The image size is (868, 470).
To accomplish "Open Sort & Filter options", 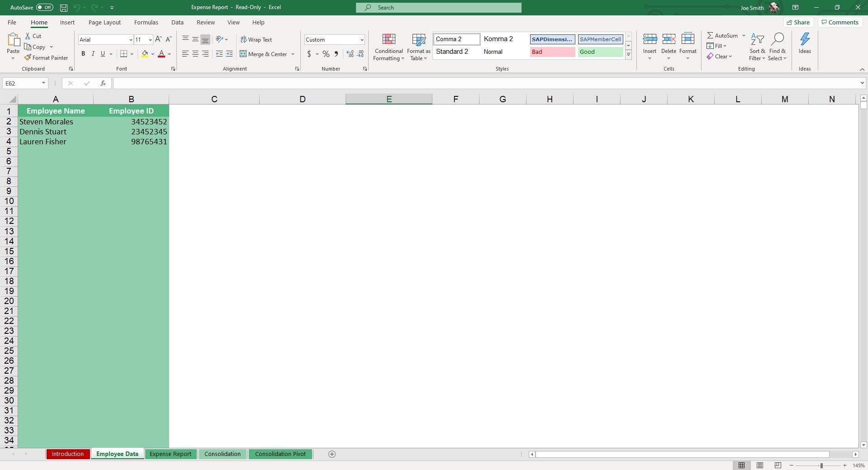I will [757, 47].
